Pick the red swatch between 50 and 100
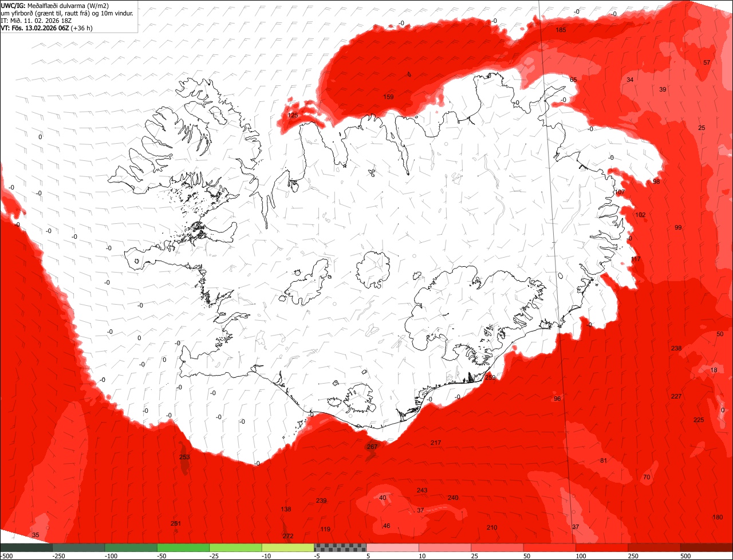 550,547
